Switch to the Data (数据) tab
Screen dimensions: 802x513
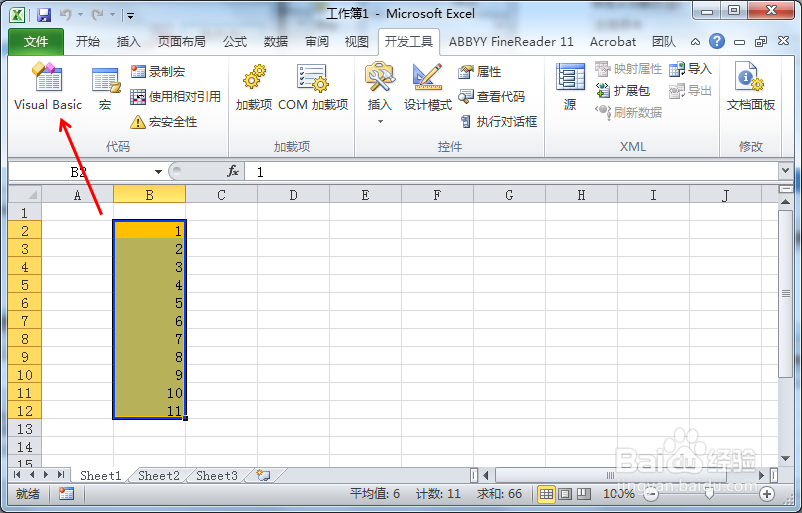(x=276, y=41)
